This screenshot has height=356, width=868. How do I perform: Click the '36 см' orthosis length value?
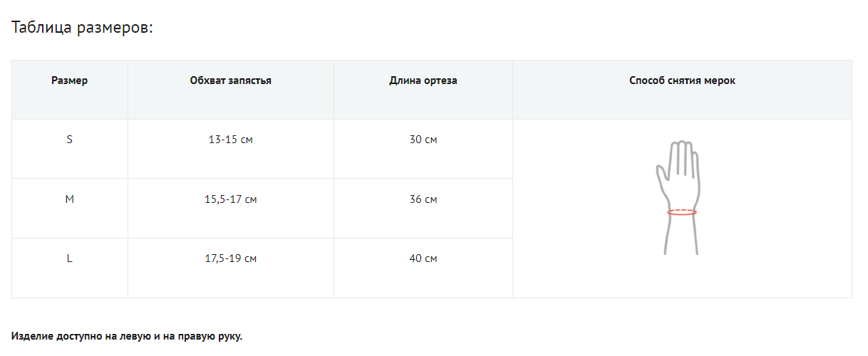pos(423,199)
